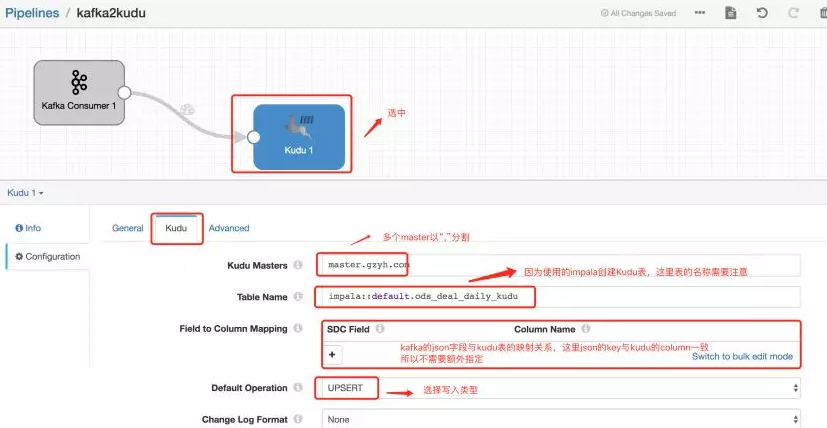Click info icon beside SDC Field
The image size is (827, 428).
pos(380,329)
